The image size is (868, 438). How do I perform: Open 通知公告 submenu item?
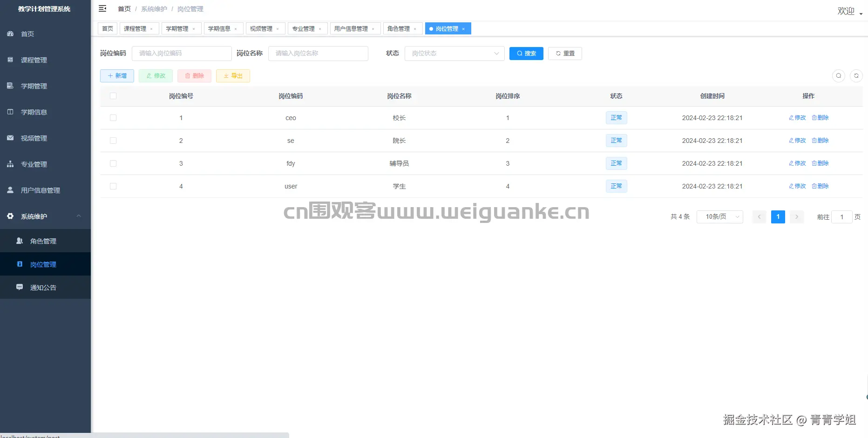[45, 288]
